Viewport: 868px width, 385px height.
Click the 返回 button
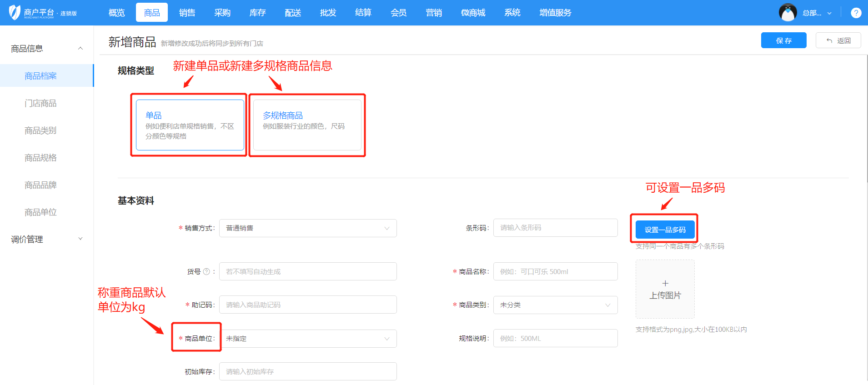(838, 40)
